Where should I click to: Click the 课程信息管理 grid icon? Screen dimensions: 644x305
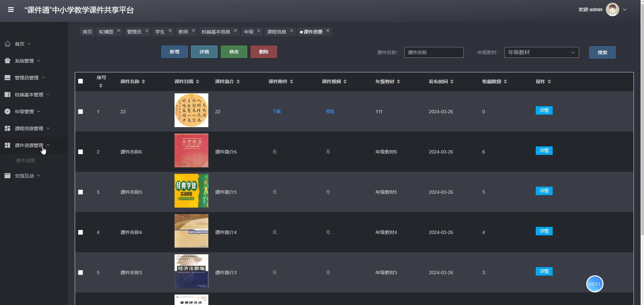click(x=7, y=128)
